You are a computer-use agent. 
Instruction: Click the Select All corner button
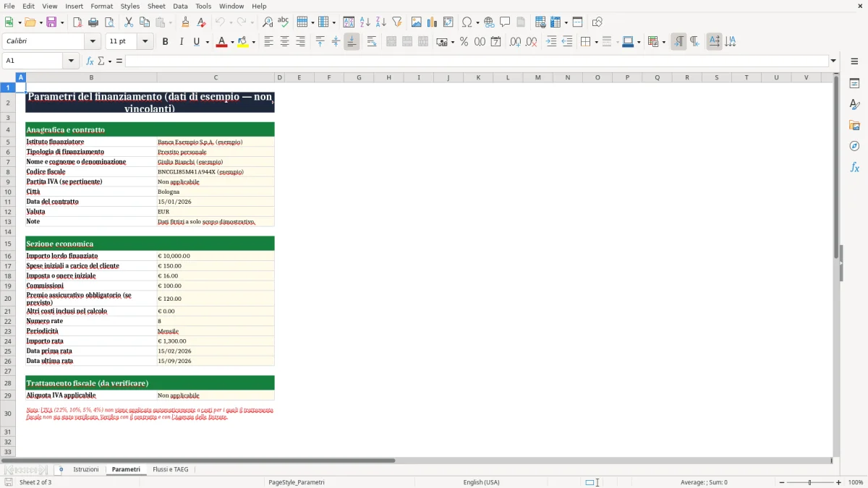[8, 77]
